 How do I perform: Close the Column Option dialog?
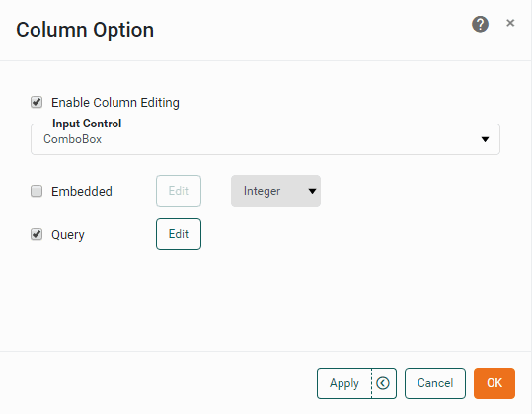click(510, 23)
